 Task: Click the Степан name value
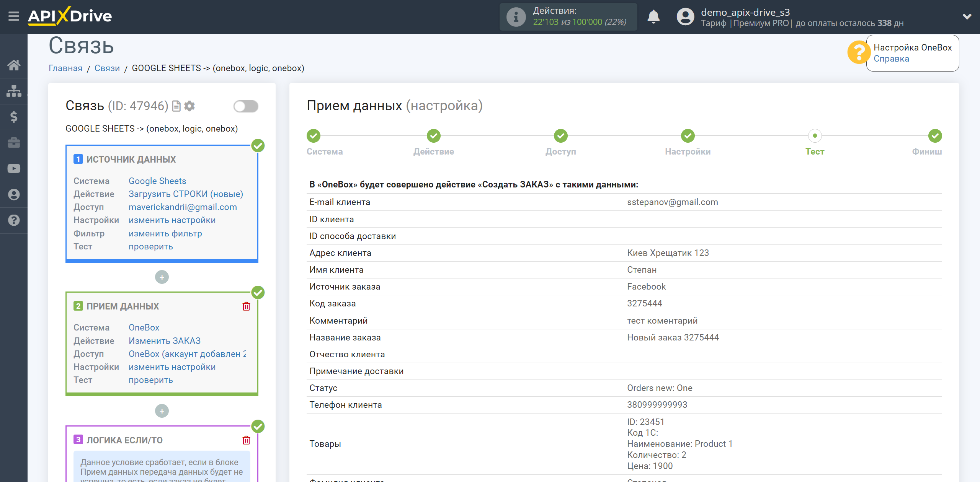tap(642, 270)
